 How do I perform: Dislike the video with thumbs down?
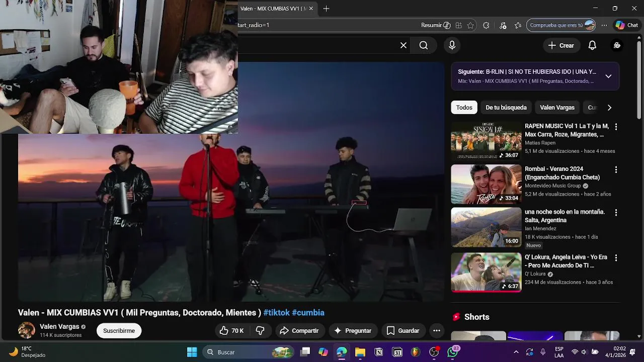click(261, 330)
